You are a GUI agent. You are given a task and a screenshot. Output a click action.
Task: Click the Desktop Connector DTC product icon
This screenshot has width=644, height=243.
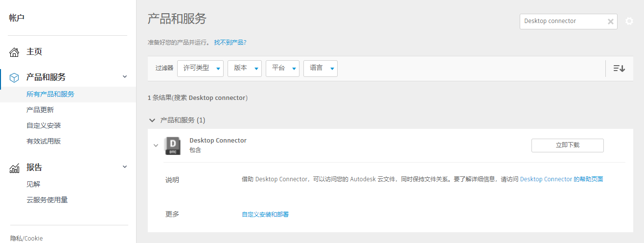coord(173,146)
